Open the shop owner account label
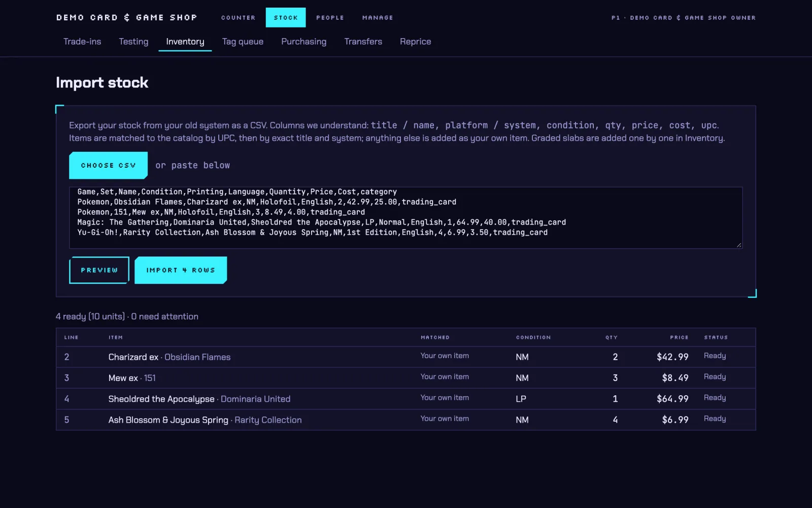Image resolution: width=812 pixels, height=508 pixels. 684,18
